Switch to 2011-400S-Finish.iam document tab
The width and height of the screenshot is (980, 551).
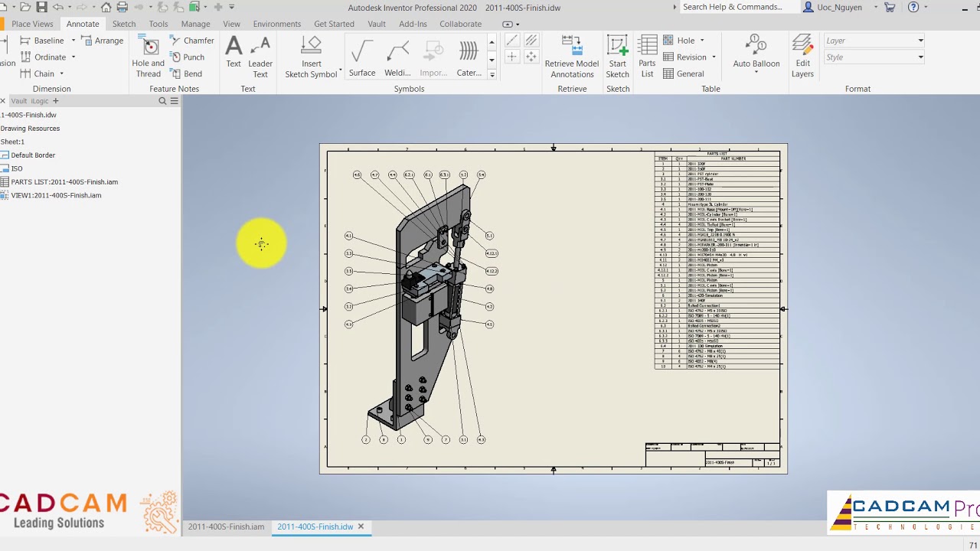226,527
